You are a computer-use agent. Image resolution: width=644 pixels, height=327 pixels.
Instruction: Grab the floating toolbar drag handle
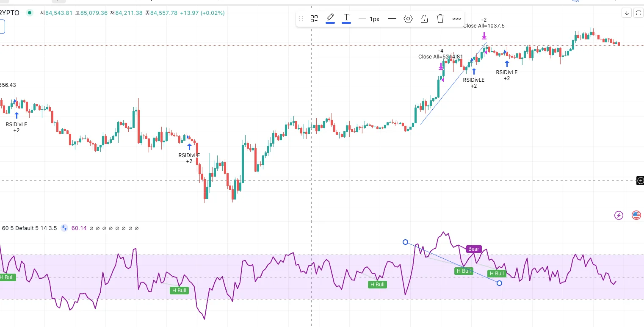301,19
